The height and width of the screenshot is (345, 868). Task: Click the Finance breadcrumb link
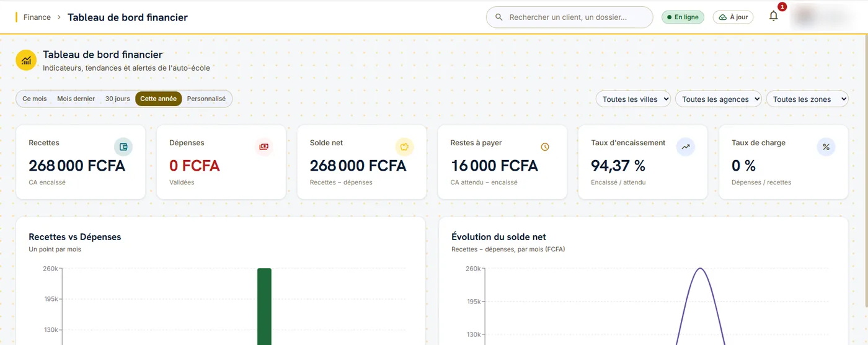pos(37,17)
